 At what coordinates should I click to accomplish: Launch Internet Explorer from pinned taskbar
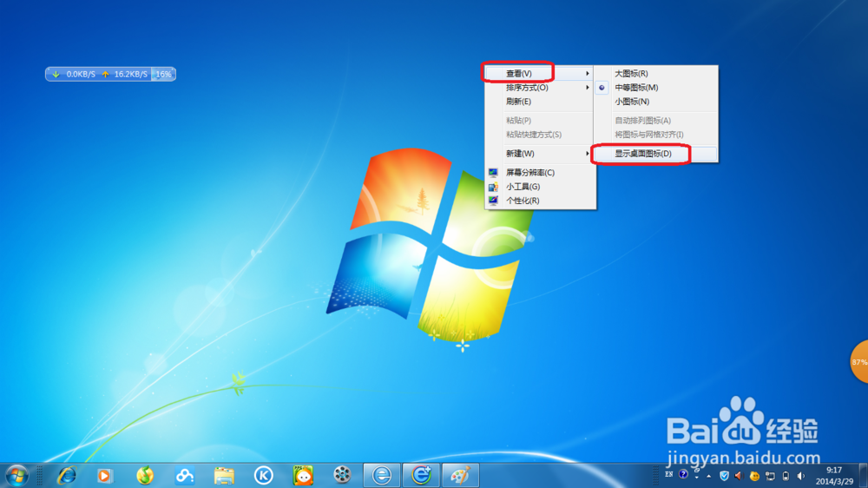click(67, 475)
